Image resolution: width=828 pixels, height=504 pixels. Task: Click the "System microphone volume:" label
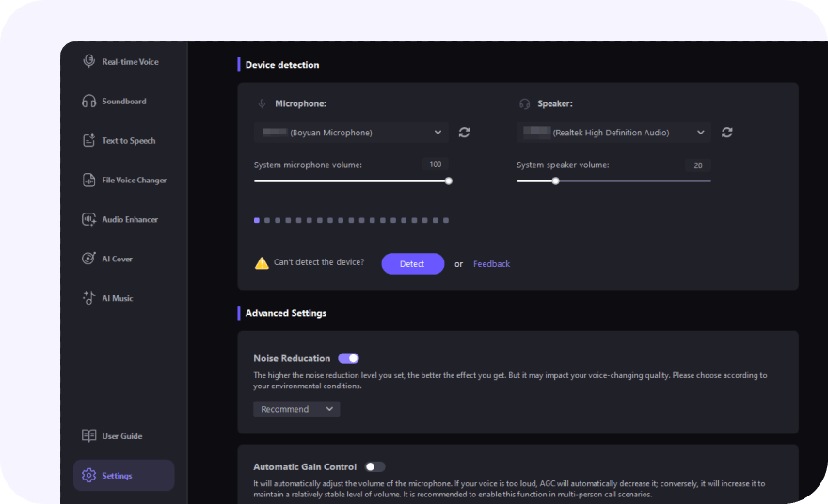pyautogui.click(x=308, y=165)
